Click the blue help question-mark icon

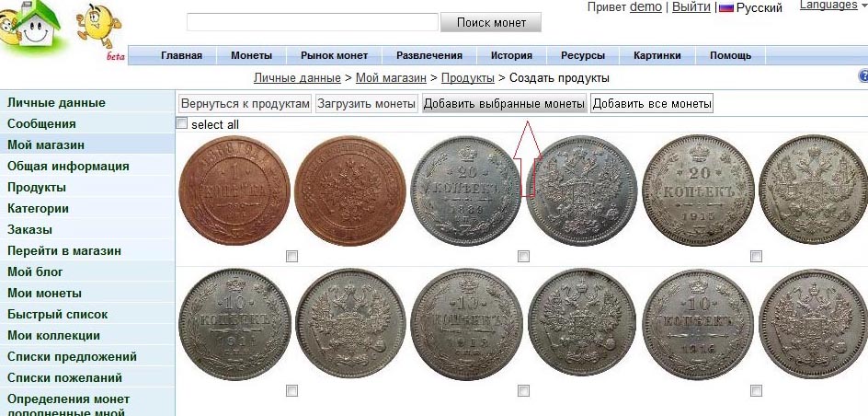tap(863, 75)
